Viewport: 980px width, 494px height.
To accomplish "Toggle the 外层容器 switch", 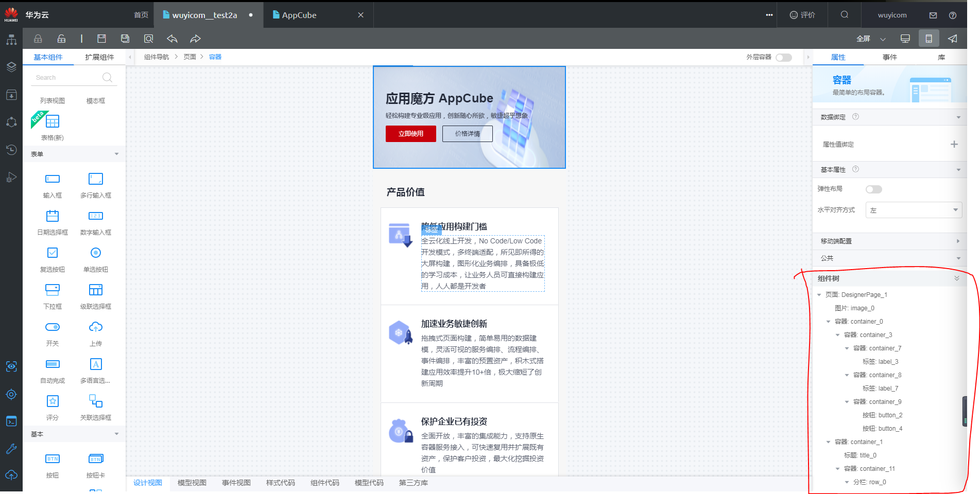I will click(x=784, y=58).
